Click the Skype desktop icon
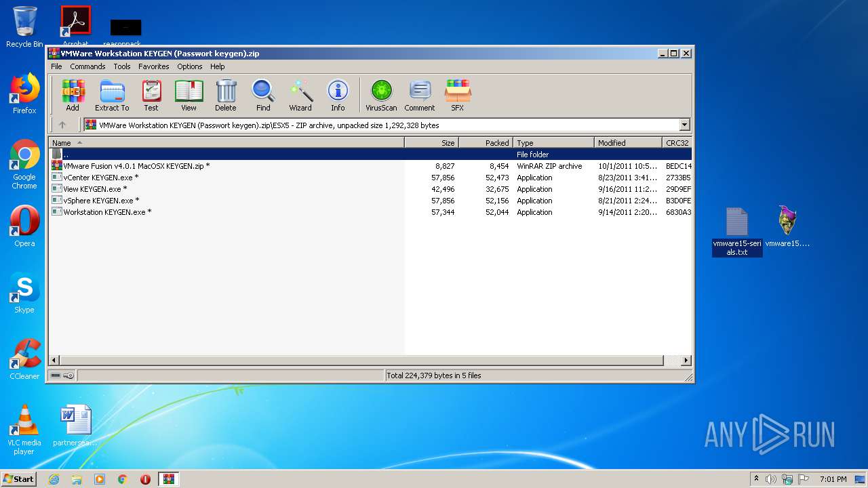The image size is (868, 488). 24,293
